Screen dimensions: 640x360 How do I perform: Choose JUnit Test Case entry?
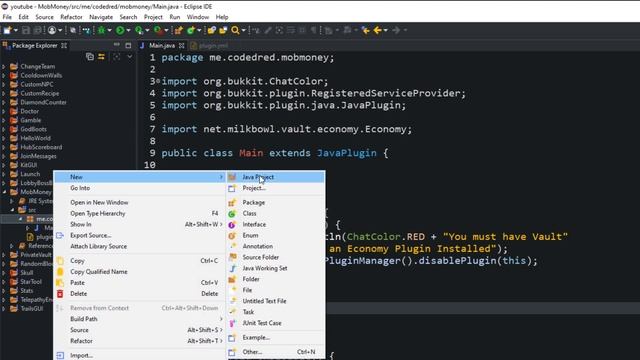click(x=276, y=323)
